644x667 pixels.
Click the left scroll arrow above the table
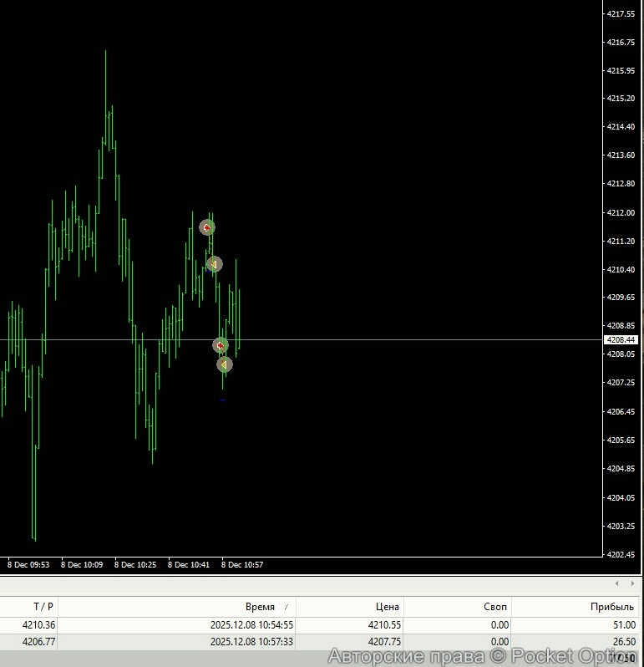pos(617,583)
